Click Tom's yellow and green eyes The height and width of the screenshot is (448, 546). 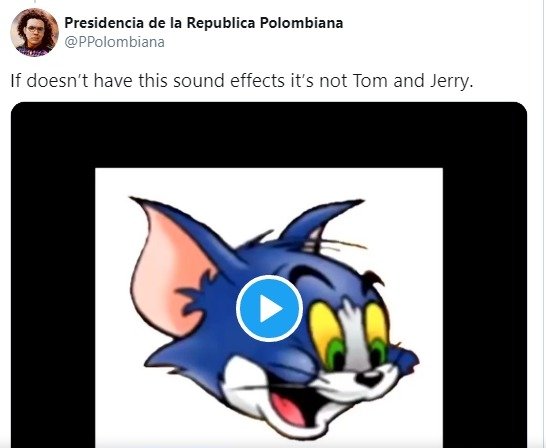348,334
